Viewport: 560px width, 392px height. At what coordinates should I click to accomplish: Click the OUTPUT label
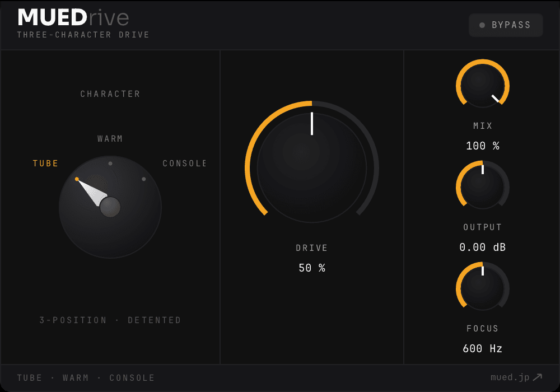[483, 227]
